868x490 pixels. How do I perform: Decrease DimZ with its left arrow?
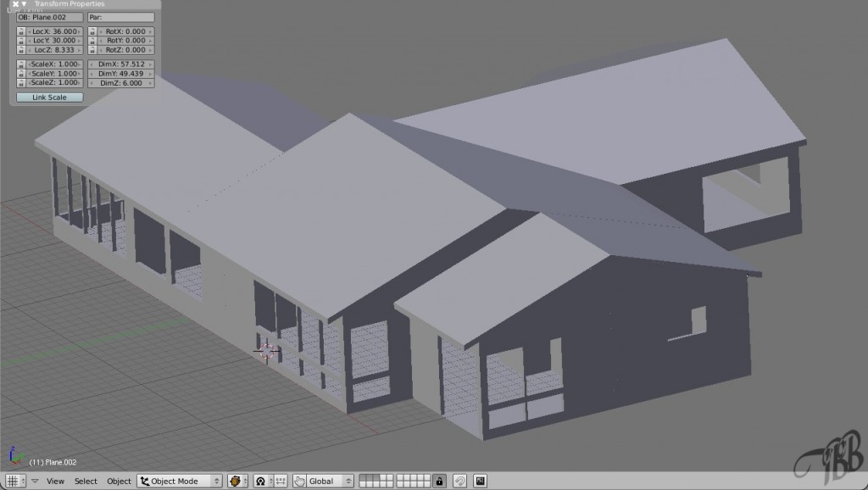(x=92, y=83)
